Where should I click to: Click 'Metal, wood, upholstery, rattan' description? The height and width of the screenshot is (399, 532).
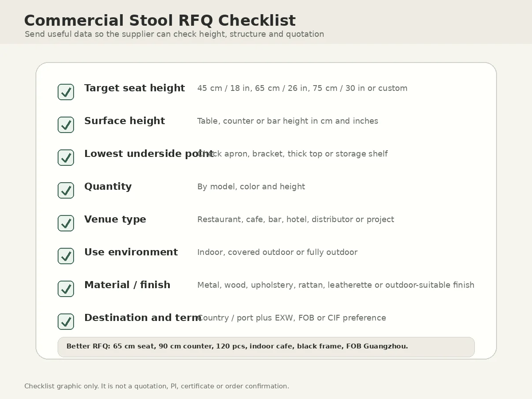pyautogui.click(x=262, y=285)
